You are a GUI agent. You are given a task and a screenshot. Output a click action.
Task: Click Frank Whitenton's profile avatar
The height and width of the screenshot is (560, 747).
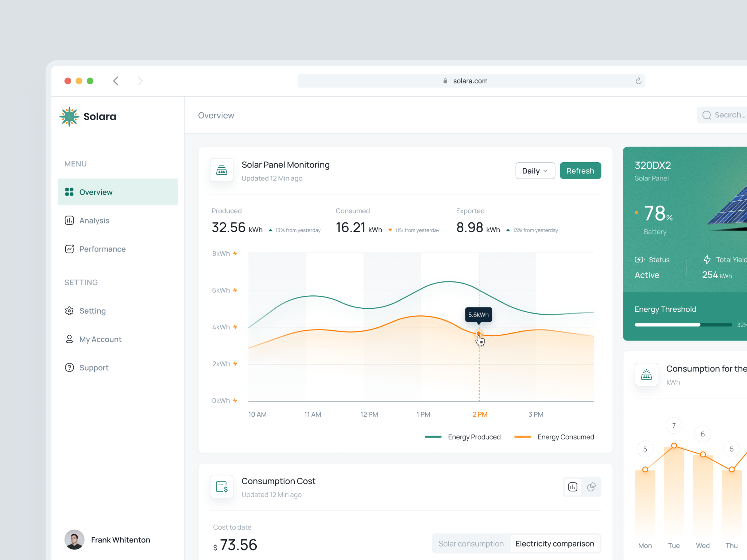74,540
